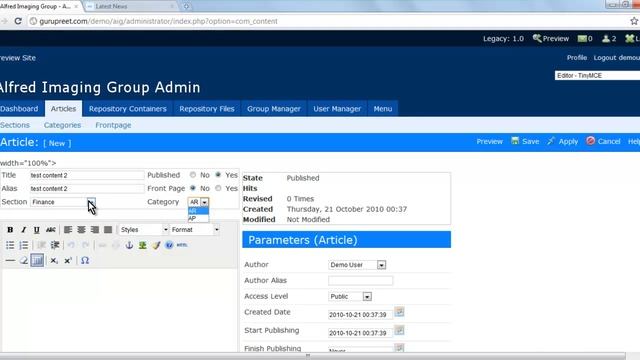
Task: Click the Category dropdown arrow
Action: coord(204,202)
